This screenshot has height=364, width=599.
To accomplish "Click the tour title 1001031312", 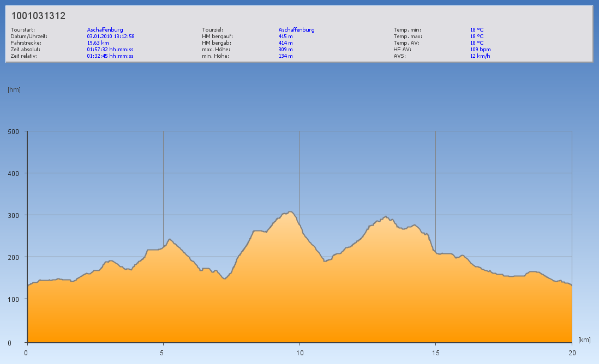I will click(38, 16).
